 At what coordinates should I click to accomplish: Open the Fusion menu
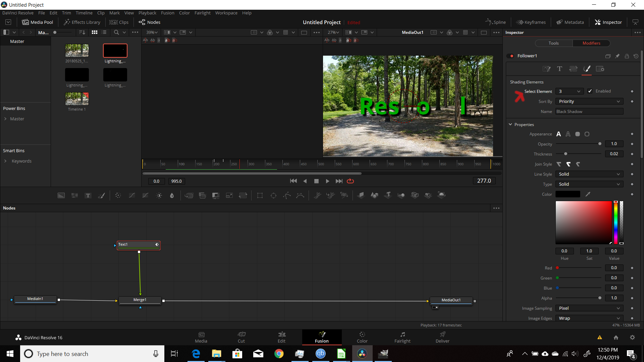tap(167, 13)
